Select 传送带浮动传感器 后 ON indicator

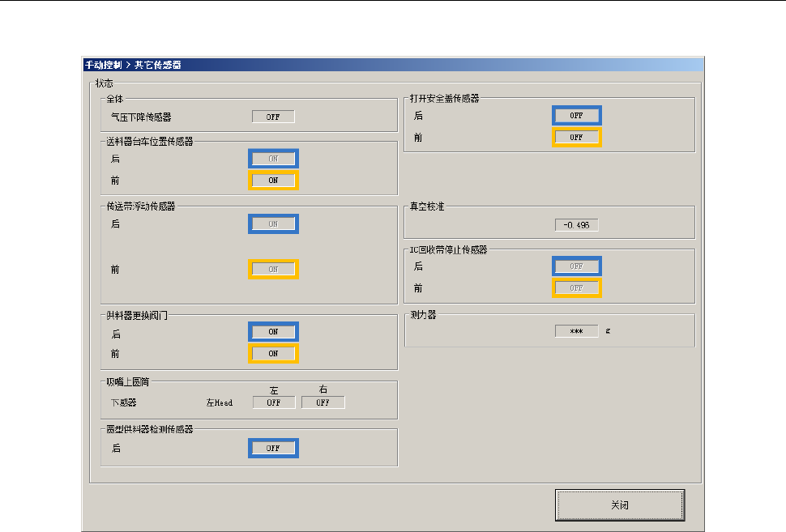(x=273, y=224)
